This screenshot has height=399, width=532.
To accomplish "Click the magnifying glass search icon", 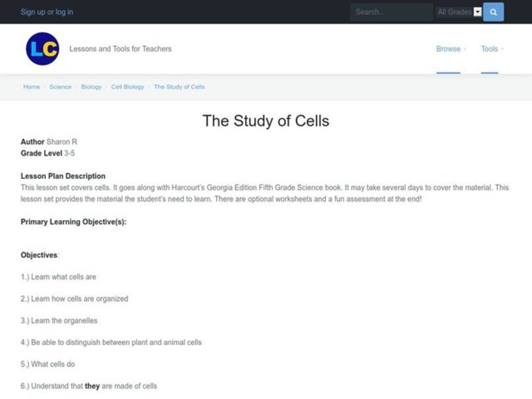I will click(x=492, y=12).
